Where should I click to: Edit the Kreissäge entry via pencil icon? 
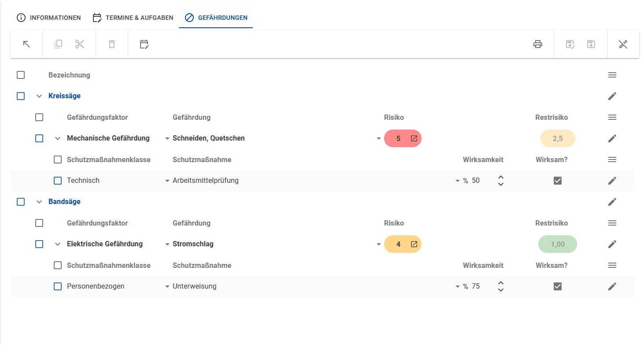click(x=612, y=96)
